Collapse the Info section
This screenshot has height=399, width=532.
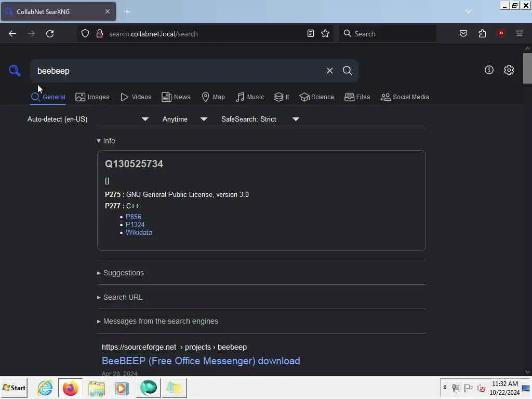106,141
